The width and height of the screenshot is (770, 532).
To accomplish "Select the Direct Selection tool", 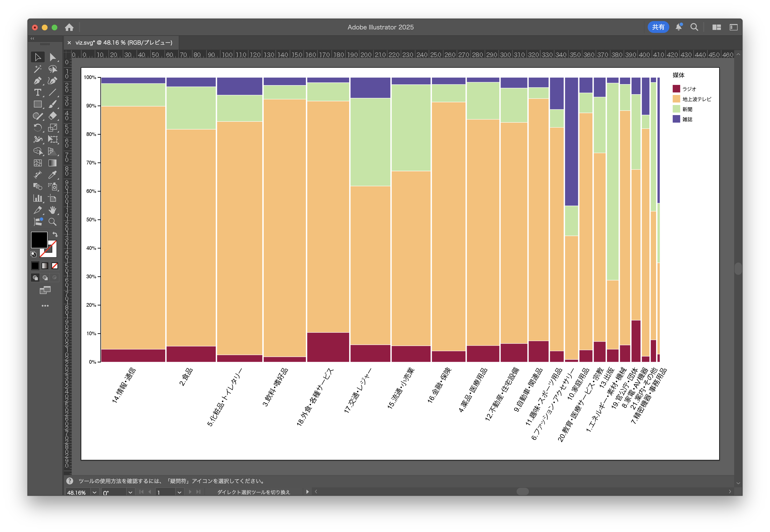I will 52,57.
